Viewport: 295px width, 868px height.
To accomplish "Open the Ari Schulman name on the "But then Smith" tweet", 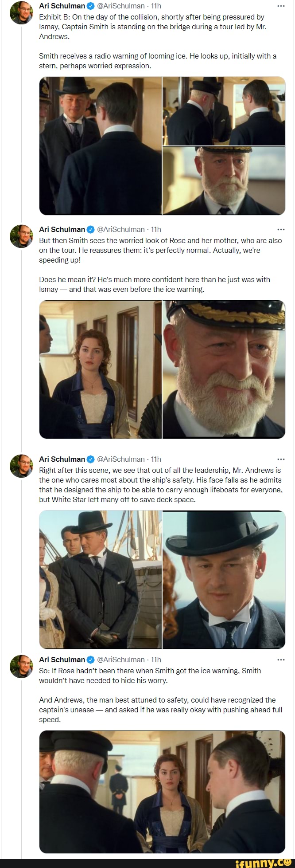I will click(62, 229).
